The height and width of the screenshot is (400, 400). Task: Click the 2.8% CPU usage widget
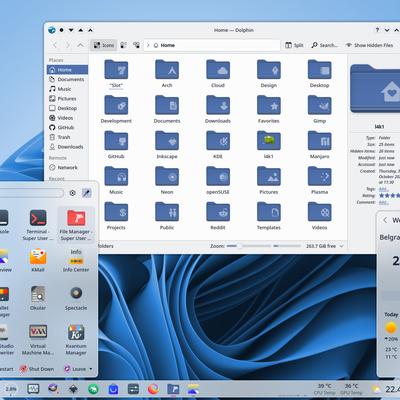[x=11, y=389]
